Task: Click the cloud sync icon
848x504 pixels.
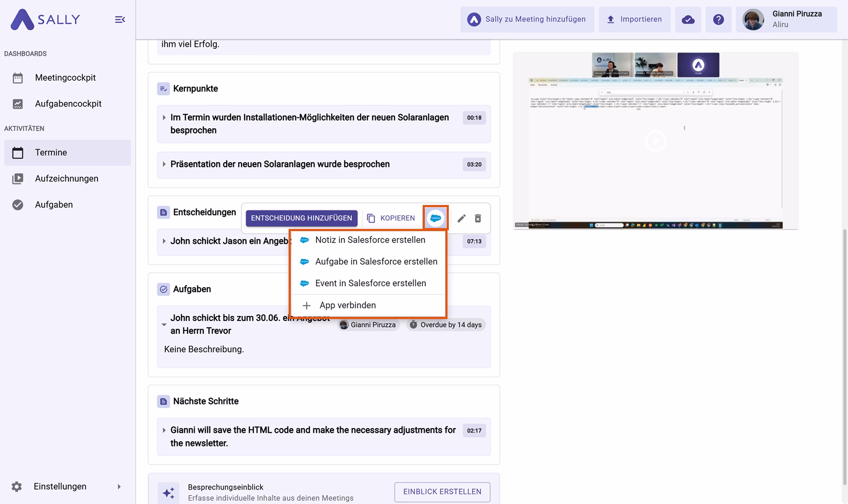Action: [688, 19]
